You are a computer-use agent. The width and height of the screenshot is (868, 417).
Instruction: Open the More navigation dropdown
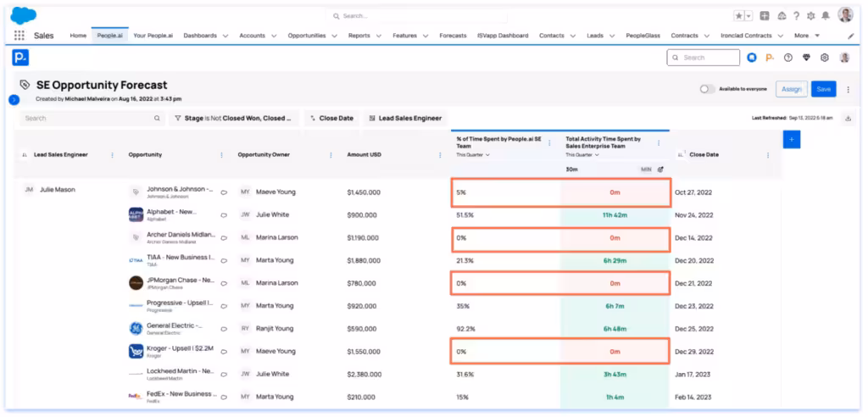point(807,36)
